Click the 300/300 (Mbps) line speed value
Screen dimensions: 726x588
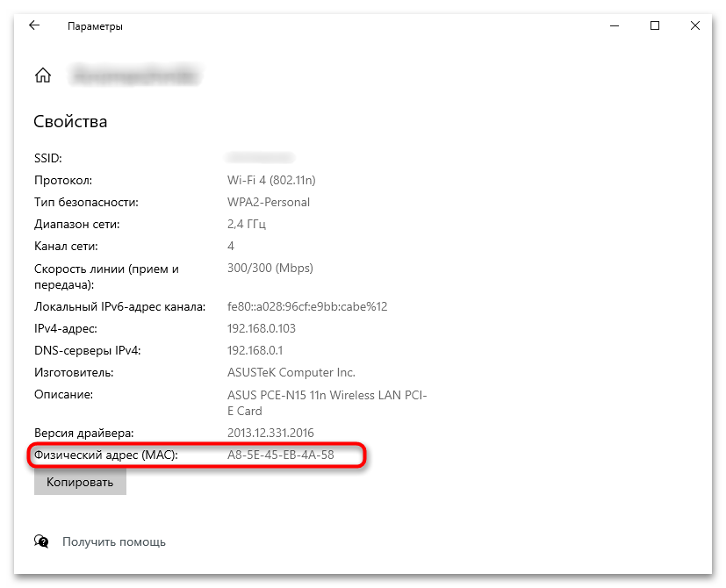[270, 268]
